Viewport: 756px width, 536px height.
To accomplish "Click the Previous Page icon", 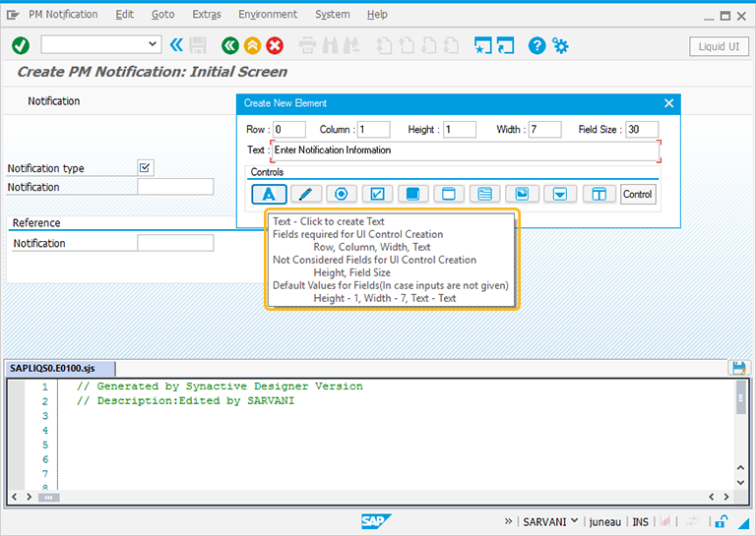I will click(x=407, y=46).
